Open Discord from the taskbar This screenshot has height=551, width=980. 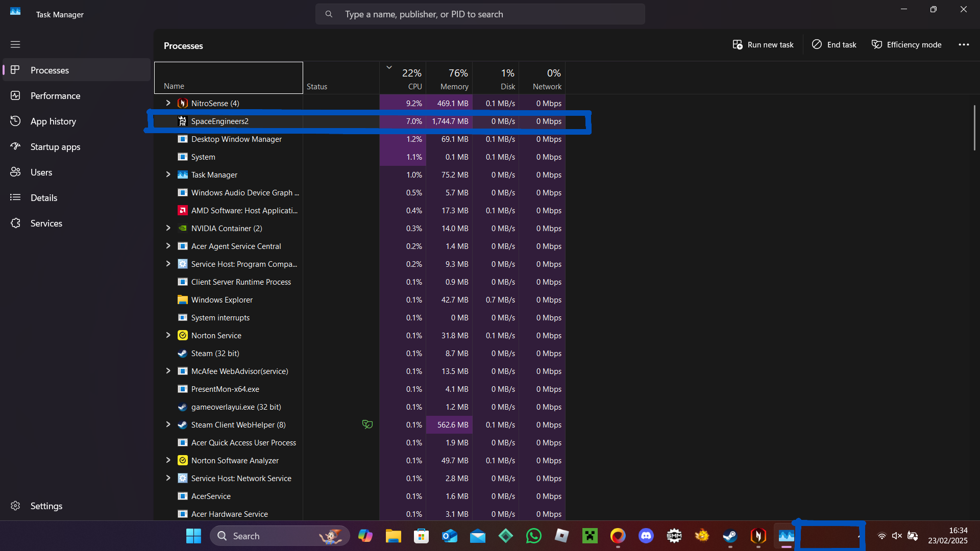(646, 536)
